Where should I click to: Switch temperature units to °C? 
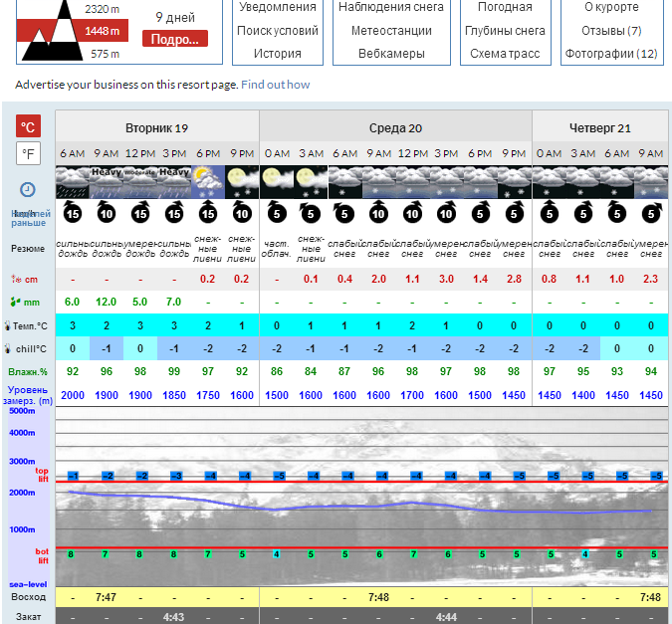pos(28,126)
